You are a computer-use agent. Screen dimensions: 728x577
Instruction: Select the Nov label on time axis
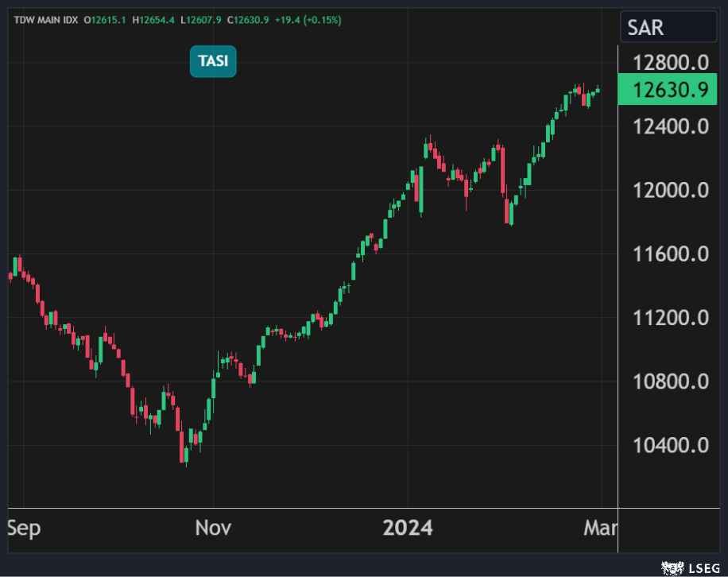click(213, 528)
